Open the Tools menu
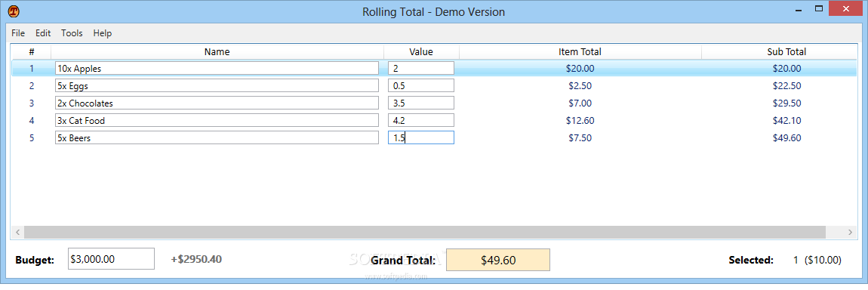868x290 pixels. (x=72, y=33)
